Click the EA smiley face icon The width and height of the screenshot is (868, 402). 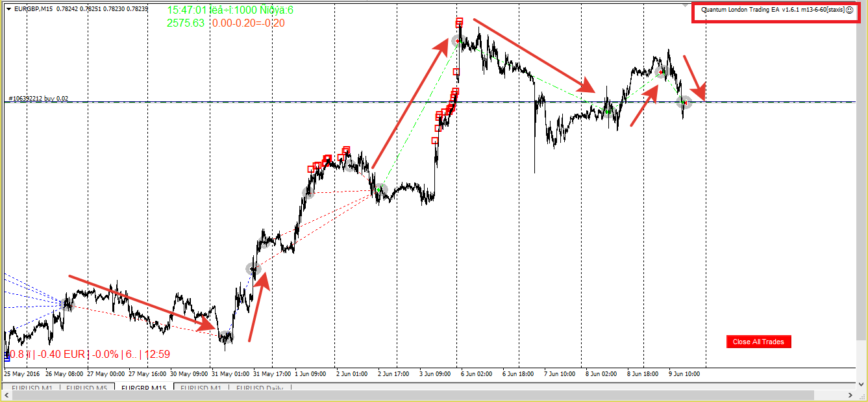coord(849,10)
